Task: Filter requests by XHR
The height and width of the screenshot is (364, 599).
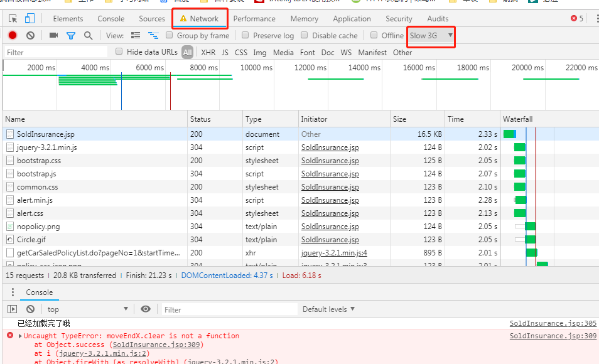Action: (208, 52)
